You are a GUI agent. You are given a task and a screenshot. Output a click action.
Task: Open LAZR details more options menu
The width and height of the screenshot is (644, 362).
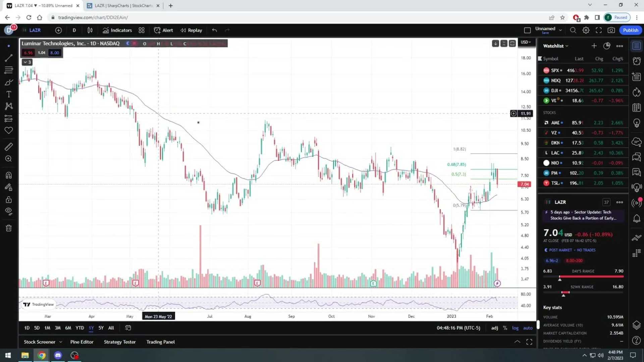pos(620,202)
